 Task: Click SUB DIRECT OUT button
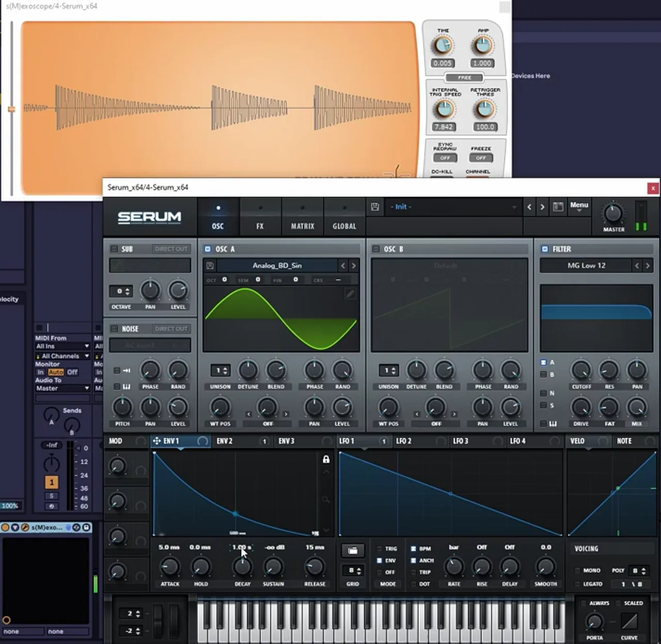pyautogui.click(x=171, y=249)
